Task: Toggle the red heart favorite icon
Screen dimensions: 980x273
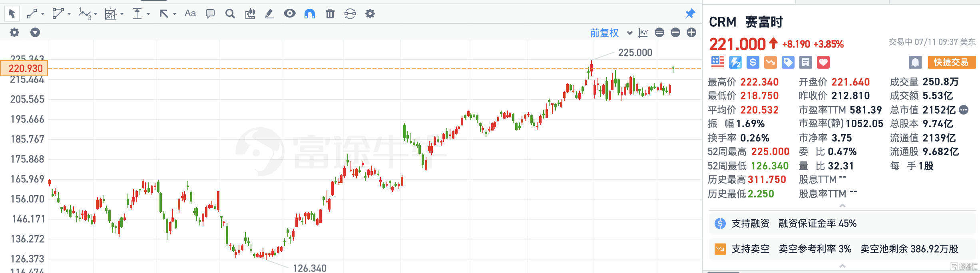Action: pyautogui.click(x=823, y=62)
